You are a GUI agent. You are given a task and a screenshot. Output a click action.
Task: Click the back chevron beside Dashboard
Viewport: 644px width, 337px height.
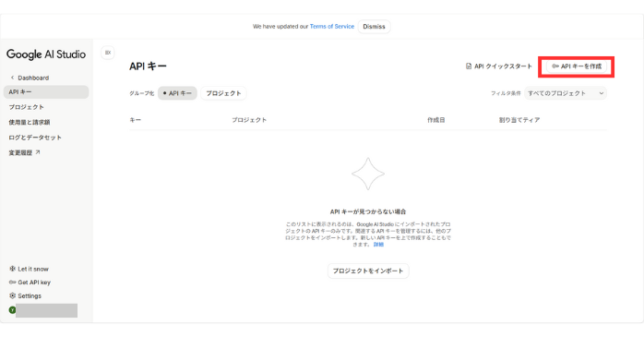pyautogui.click(x=12, y=78)
